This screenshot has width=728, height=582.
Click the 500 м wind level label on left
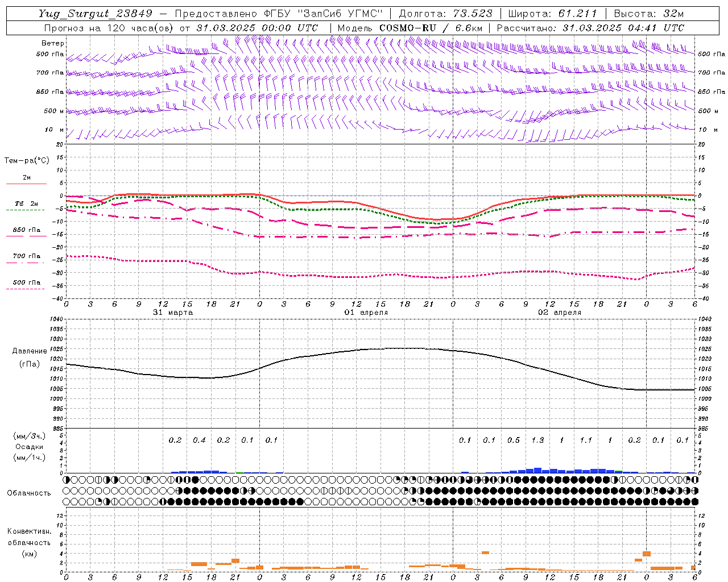point(54,111)
